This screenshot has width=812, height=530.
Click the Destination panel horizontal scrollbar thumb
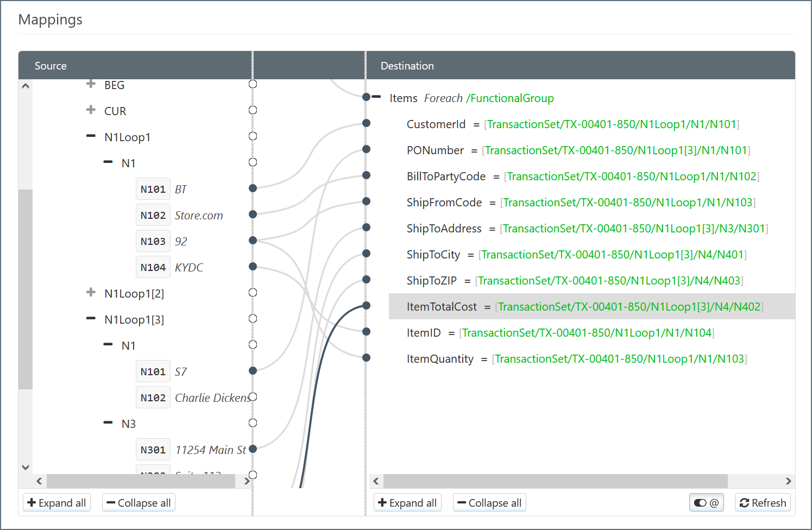[555, 481]
